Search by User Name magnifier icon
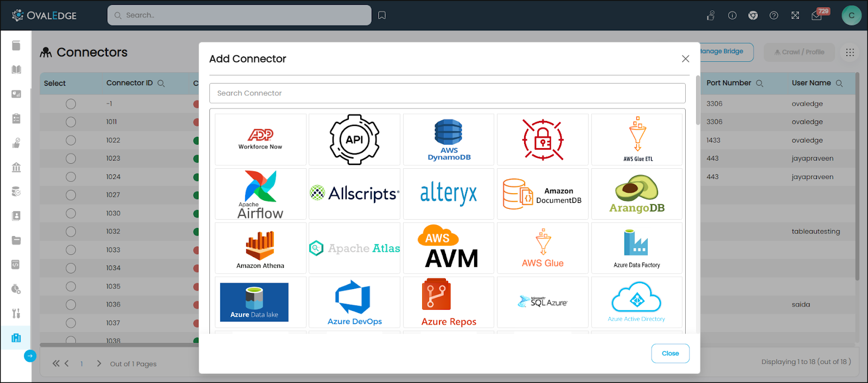The width and height of the screenshot is (868, 383). pos(839,83)
